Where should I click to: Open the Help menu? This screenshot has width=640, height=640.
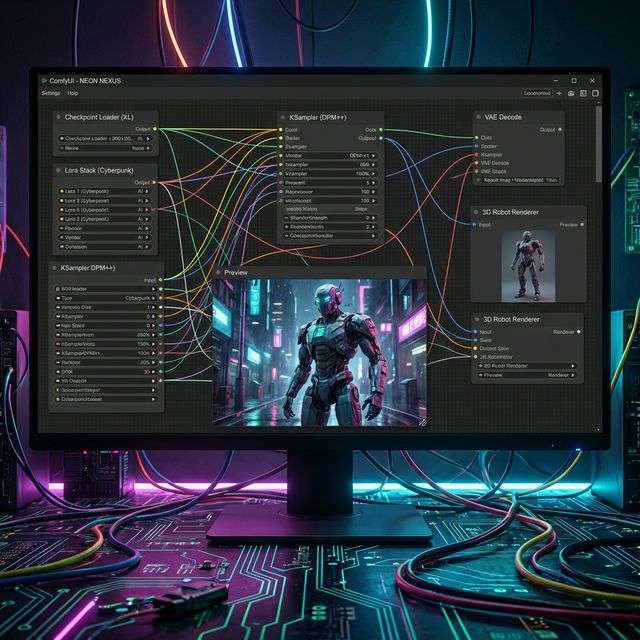pos(73,93)
